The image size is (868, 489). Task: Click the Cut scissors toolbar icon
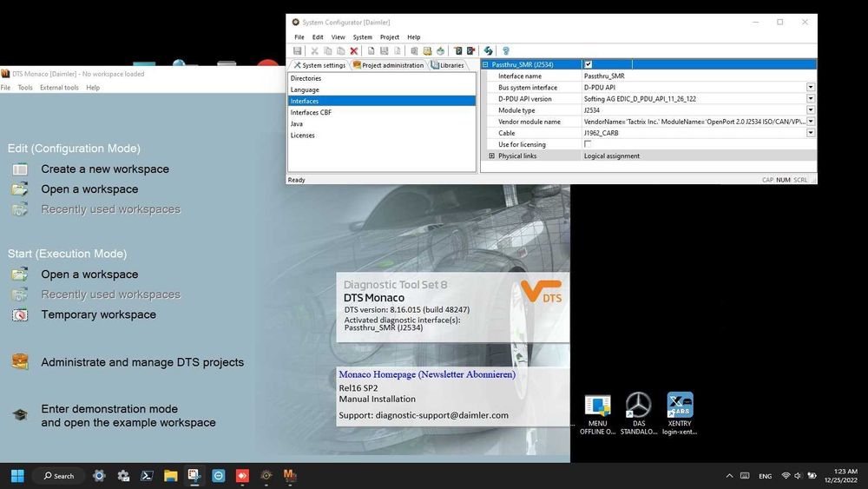tap(314, 51)
